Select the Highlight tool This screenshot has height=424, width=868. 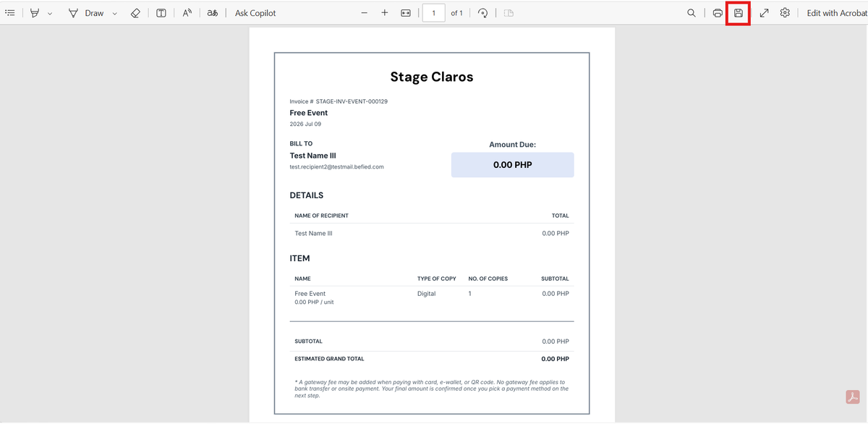[x=35, y=13]
